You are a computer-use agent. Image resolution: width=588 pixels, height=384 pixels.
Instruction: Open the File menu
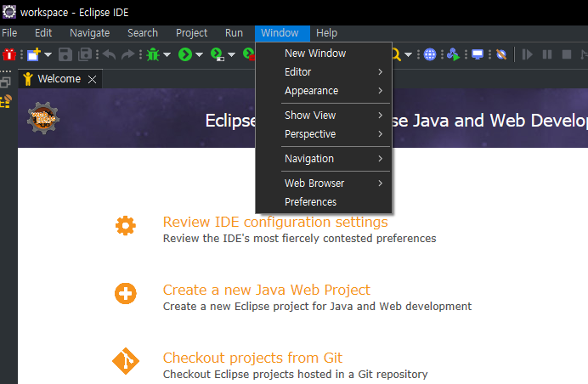click(x=9, y=33)
